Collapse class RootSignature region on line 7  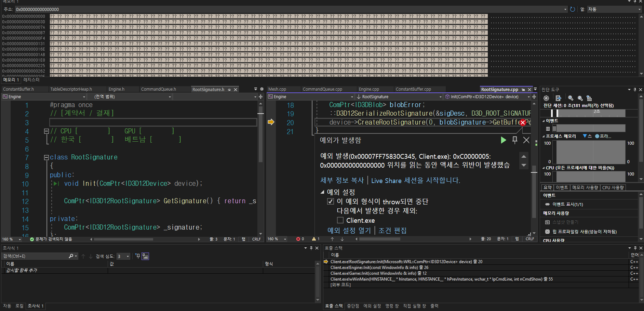click(46, 157)
